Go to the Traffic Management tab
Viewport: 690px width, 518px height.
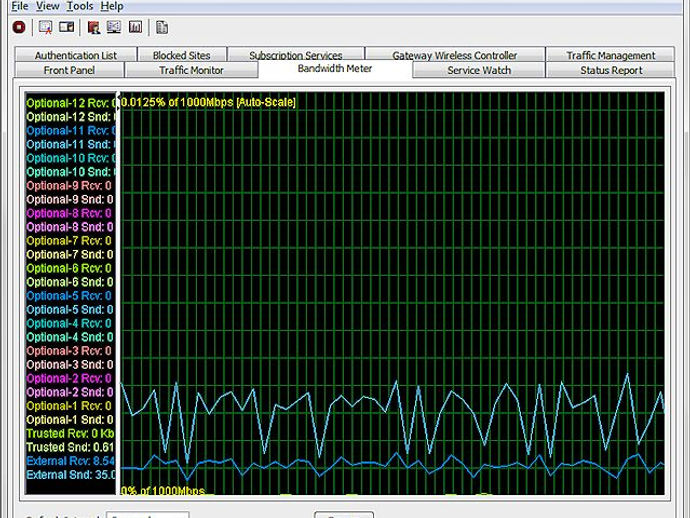point(610,55)
